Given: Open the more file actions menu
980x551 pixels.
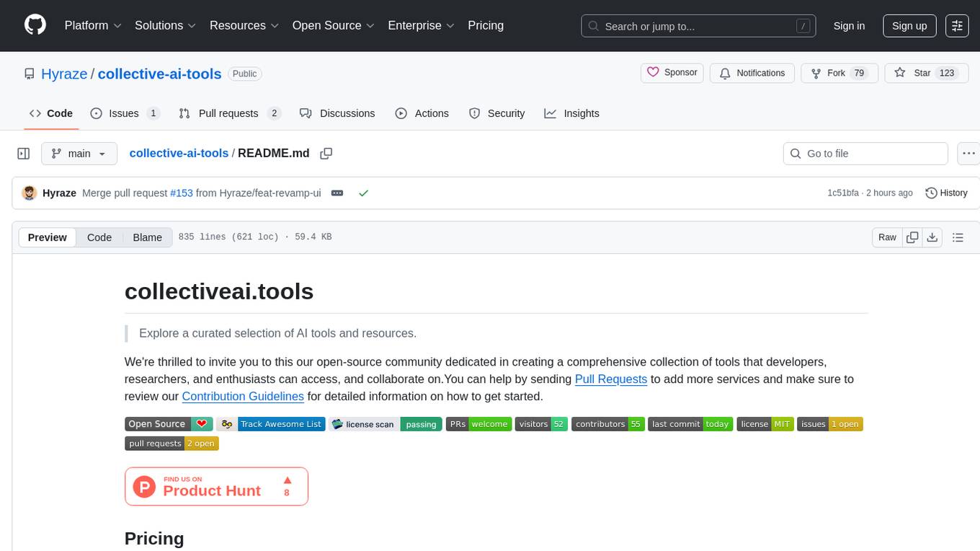Looking at the screenshot, I should [968, 154].
